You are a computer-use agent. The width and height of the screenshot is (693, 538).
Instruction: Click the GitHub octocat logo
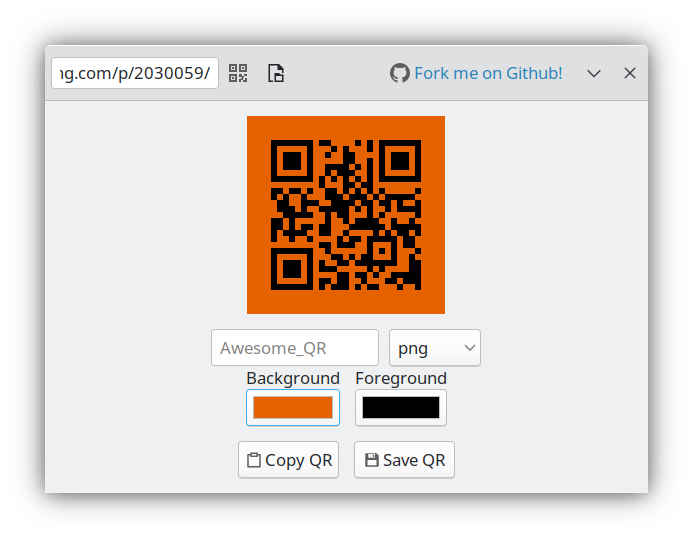tap(400, 73)
